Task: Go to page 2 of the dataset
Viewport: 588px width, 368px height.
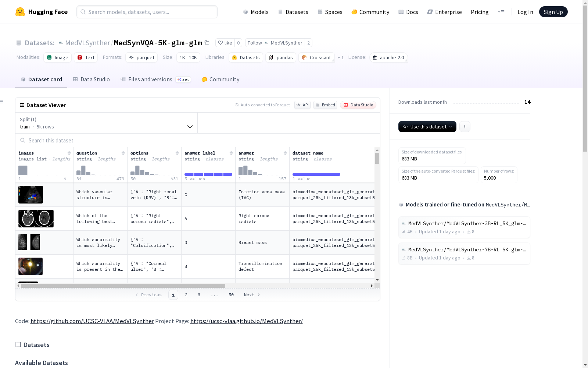Action: point(186,295)
